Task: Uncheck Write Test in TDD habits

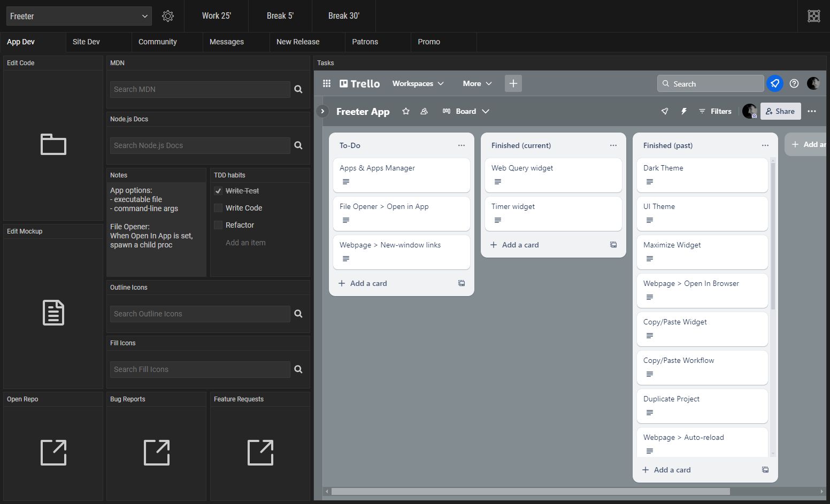Action: [218, 191]
